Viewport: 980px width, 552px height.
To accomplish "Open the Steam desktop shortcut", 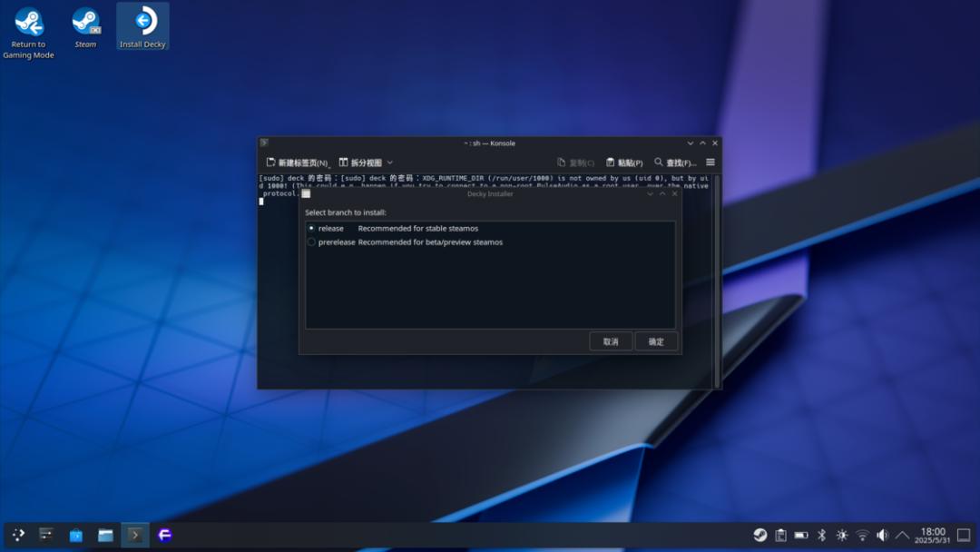I will pos(85,28).
